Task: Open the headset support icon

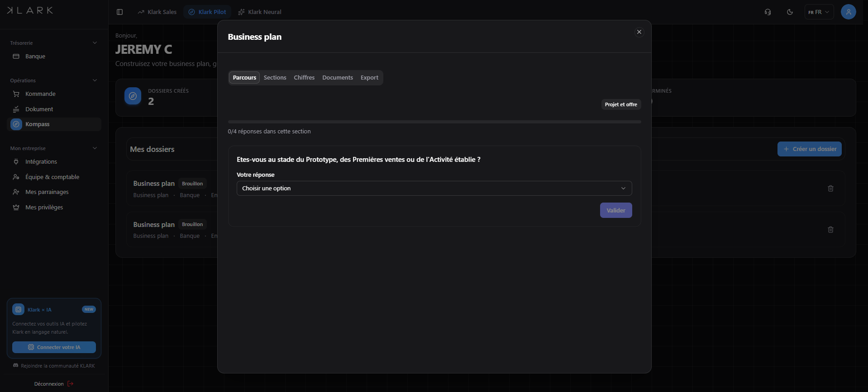Action: (x=768, y=12)
